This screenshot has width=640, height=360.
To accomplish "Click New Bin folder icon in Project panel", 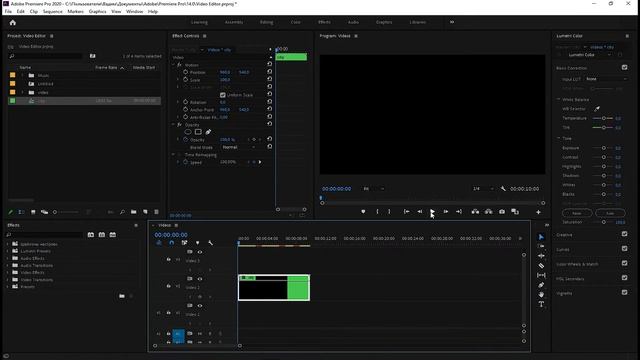I will point(133,212).
